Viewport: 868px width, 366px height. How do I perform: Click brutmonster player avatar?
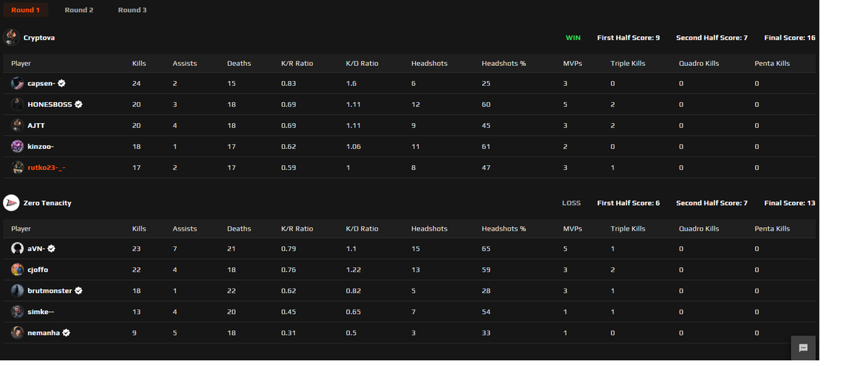(17, 291)
